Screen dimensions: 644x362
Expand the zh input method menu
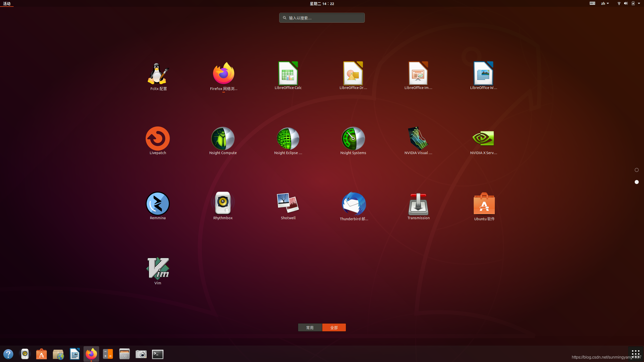(605, 4)
